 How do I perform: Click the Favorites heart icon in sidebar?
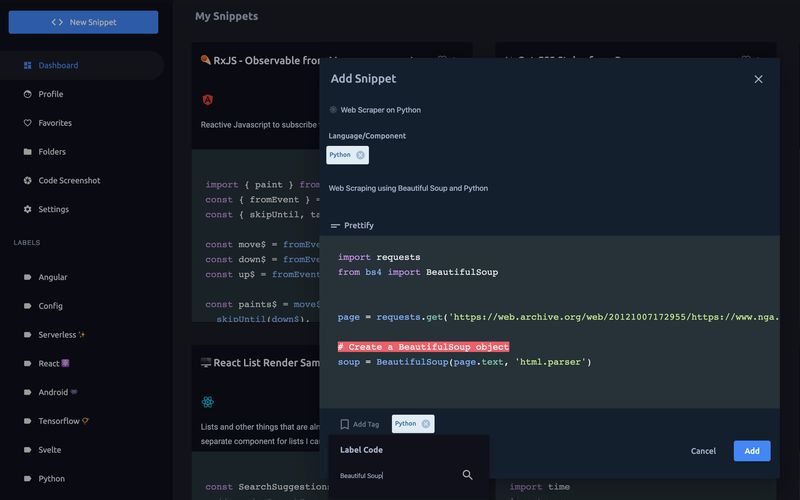tap(28, 123)
